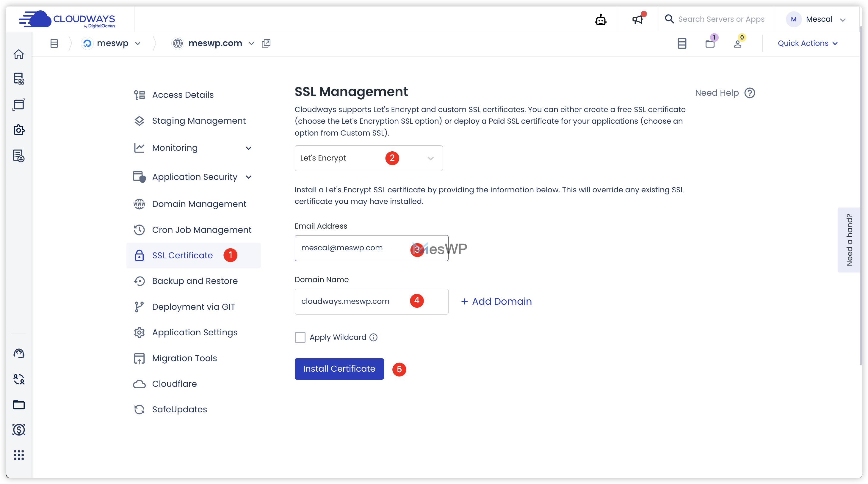Click the SSL Certificate lock icon
Viewport: 868px width, 484px height.
[x=139, y=256]
